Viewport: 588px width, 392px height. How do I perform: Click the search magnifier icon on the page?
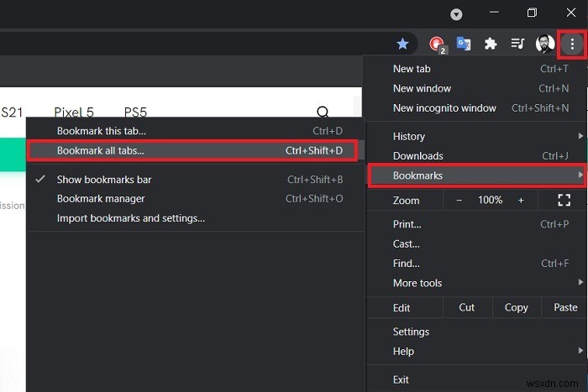click(x=323, y=112)
